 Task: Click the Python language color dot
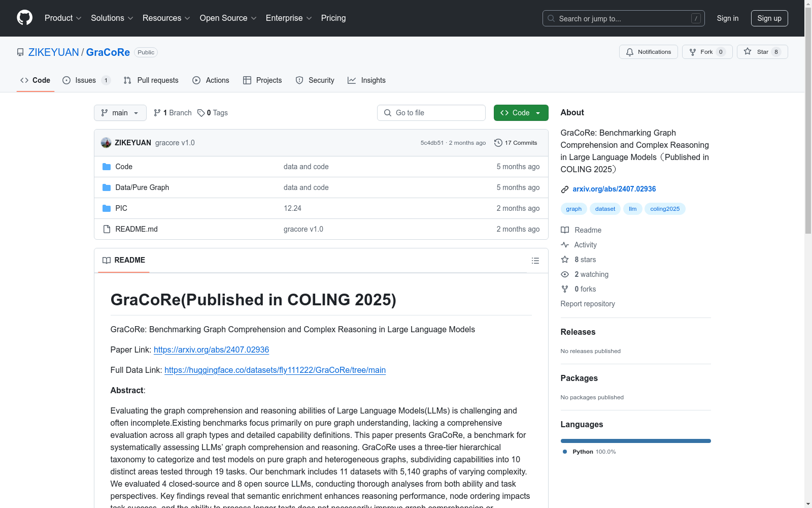point(565,452)
